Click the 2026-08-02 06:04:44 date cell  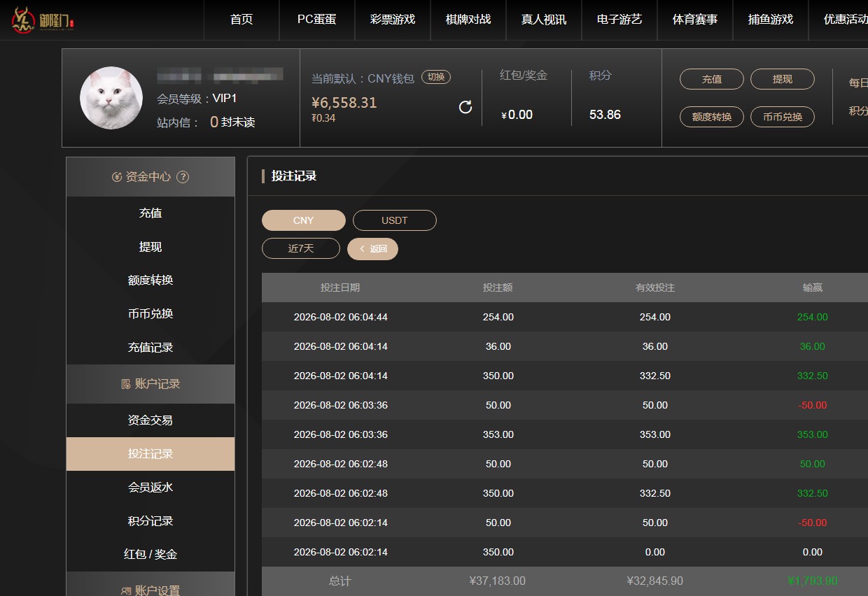click(x=341, y=317)
